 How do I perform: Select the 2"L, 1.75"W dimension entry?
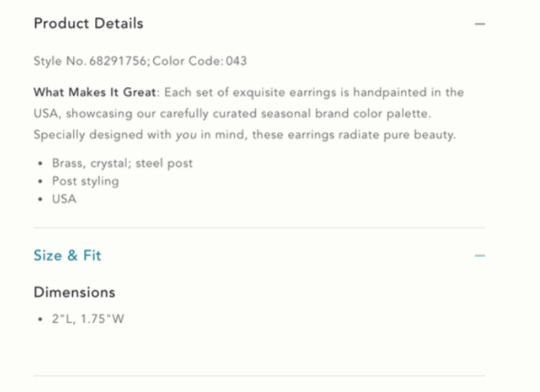coord(88,319)
